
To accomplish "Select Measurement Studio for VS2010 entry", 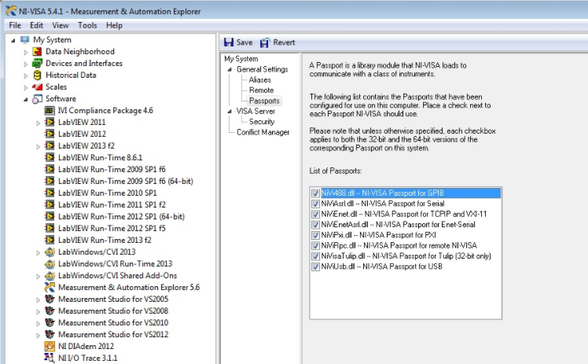I will [x=113, y=323].
